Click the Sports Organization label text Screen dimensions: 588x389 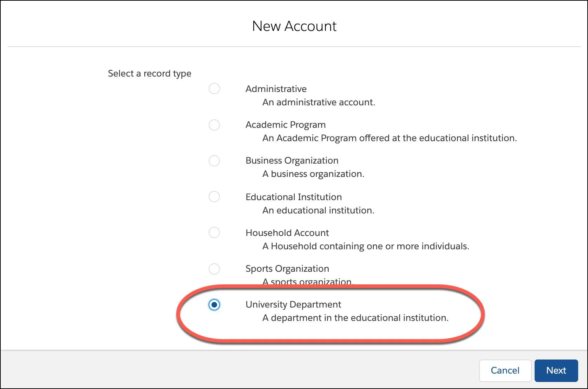tap(287, 269)
